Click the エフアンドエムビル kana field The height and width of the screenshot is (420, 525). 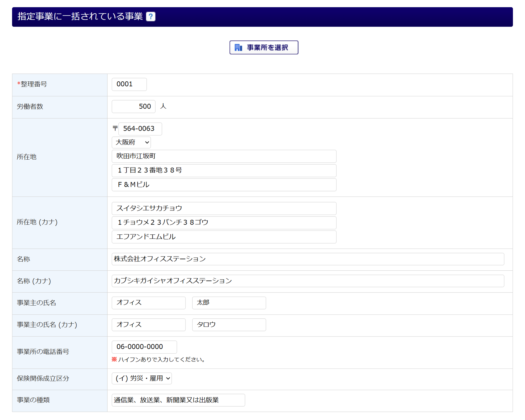point(224,237)
